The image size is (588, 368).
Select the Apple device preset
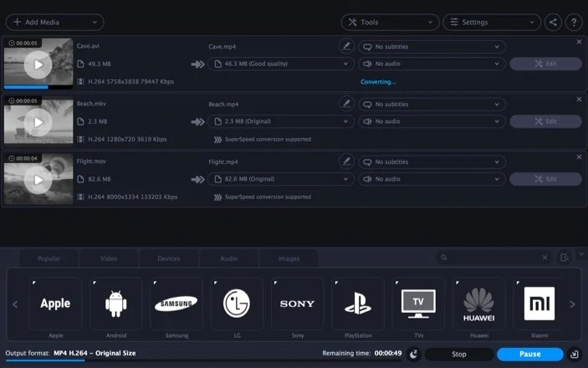[55, 304]
